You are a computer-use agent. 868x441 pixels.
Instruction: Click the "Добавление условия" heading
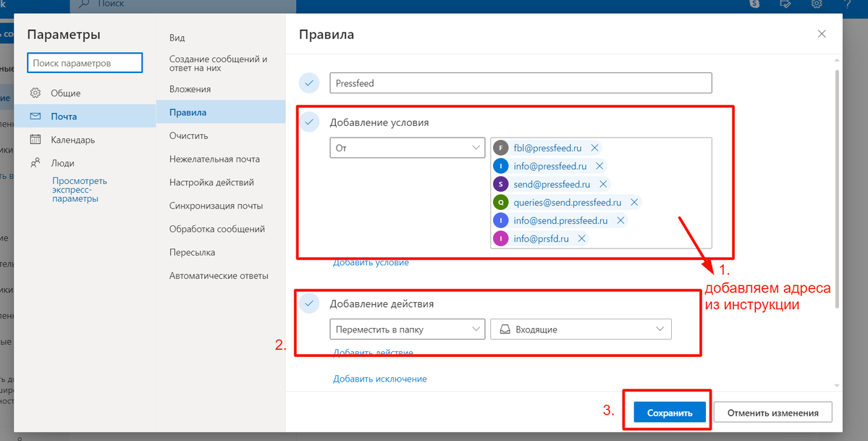pos(379,122)
